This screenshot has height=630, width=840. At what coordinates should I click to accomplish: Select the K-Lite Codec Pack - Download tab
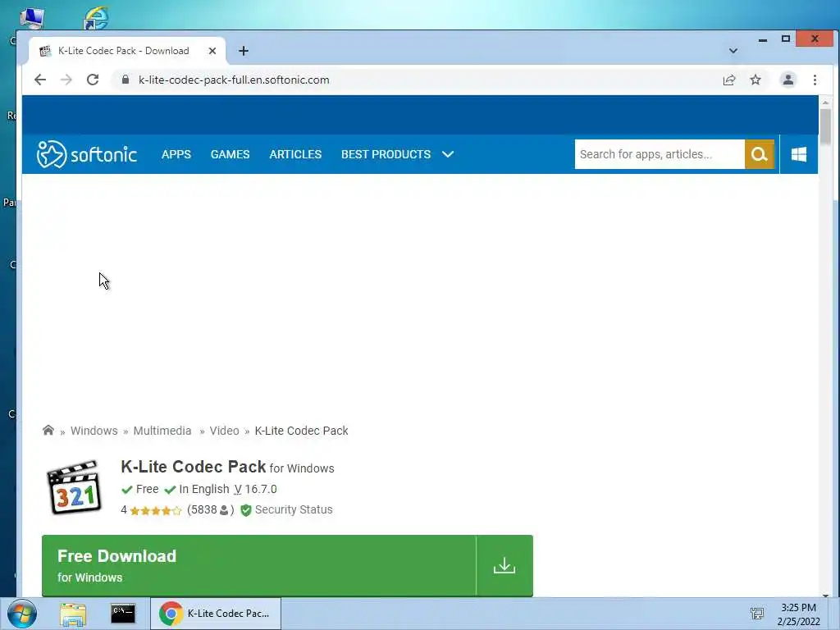(x=127, y=51)
